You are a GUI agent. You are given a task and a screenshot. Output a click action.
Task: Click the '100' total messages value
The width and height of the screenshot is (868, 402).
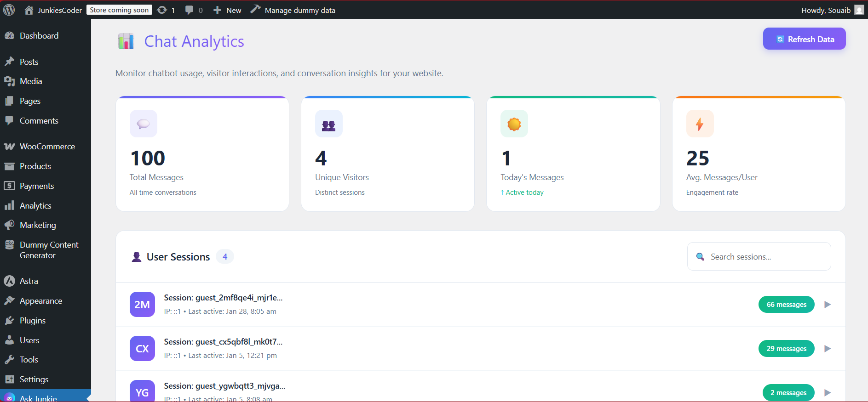point(148,159)
